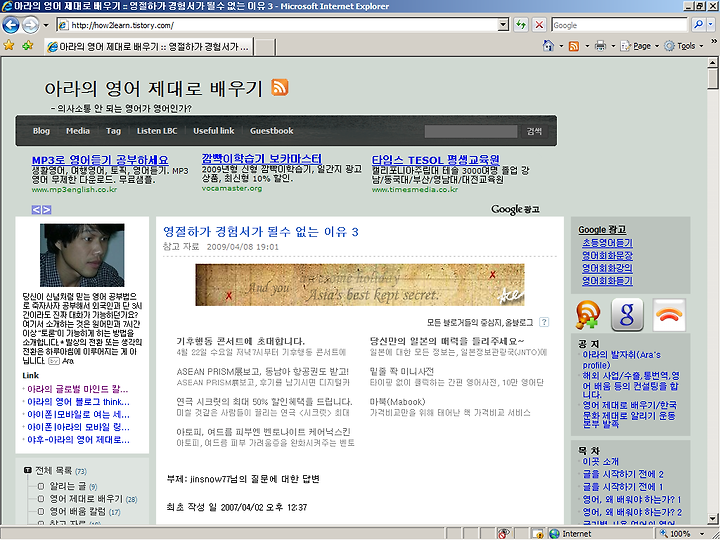Viewport: 720px width, 540px height.
Task: Open the 깜빡이학습기 보카마스터 ad link
Action: coord(262,159)
